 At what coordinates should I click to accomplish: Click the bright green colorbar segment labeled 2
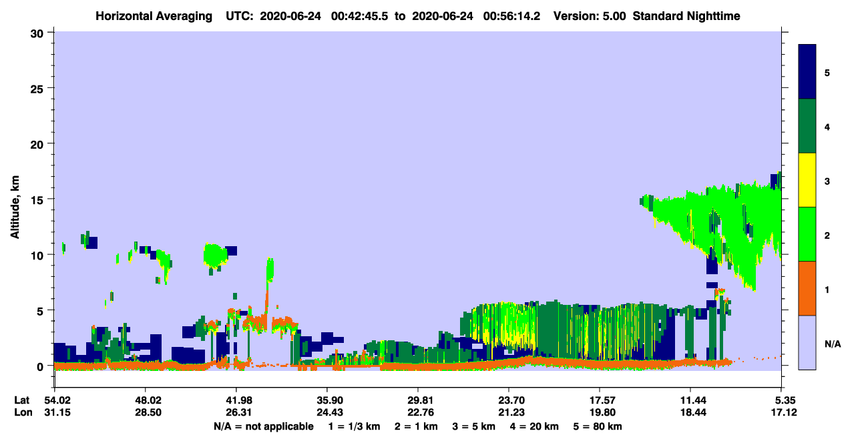click(807, 234)
